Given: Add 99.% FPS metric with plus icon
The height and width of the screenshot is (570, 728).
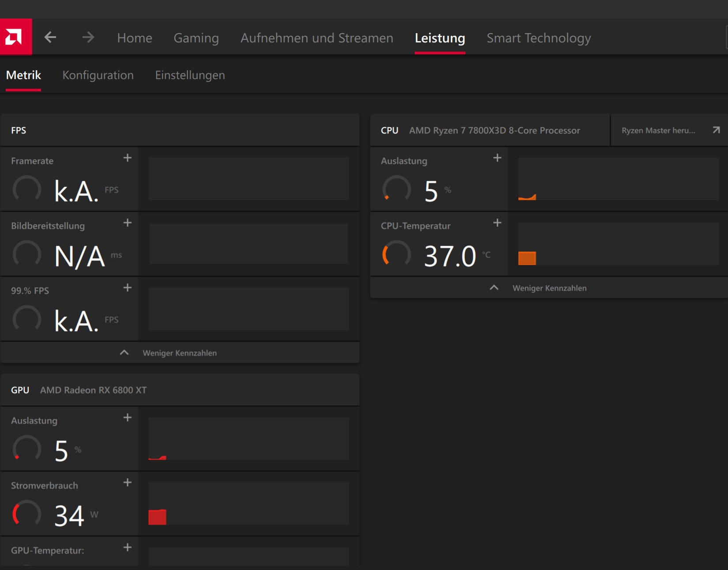Looking at the screenshot, I should point(128,287).
